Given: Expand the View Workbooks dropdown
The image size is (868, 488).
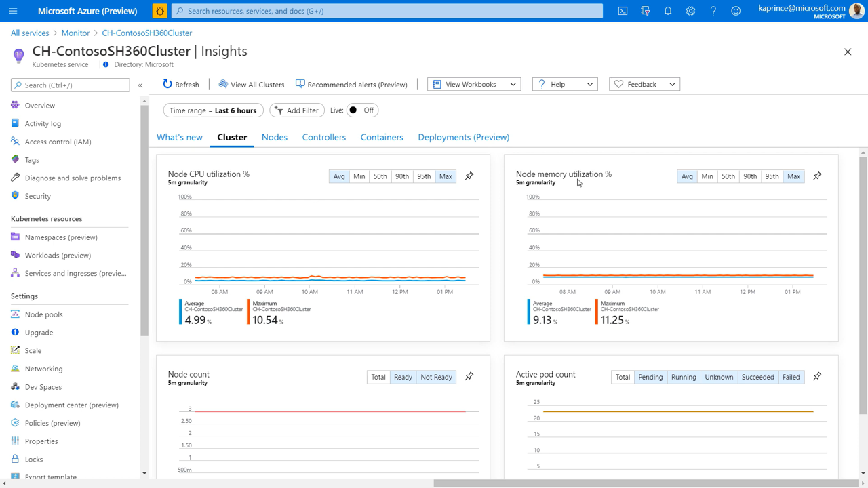Looking at the screenshot, I should point(474,85).
